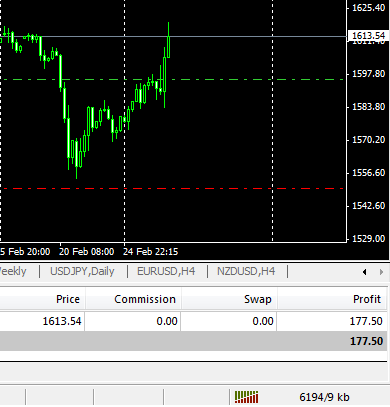The height and width of the screenshot is (407, 390).
Task: Click the current price label 1613.54 on axis
Action: (x=368, y=35)
